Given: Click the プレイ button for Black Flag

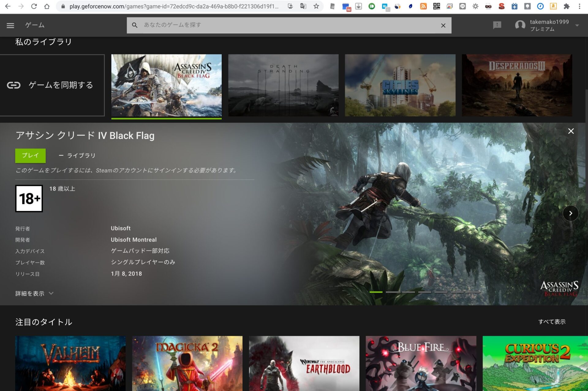Looking at the screenshot, I should point(30,155).
